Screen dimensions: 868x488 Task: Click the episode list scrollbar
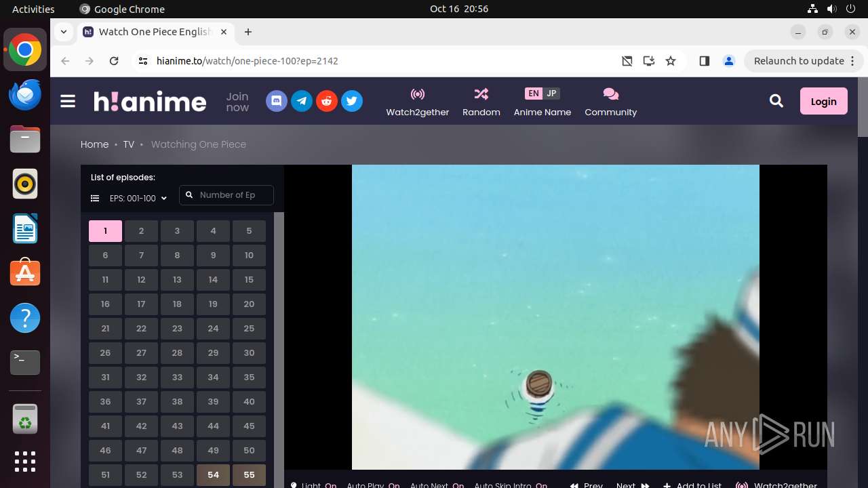pyautogui.click(x=279, y=350)
